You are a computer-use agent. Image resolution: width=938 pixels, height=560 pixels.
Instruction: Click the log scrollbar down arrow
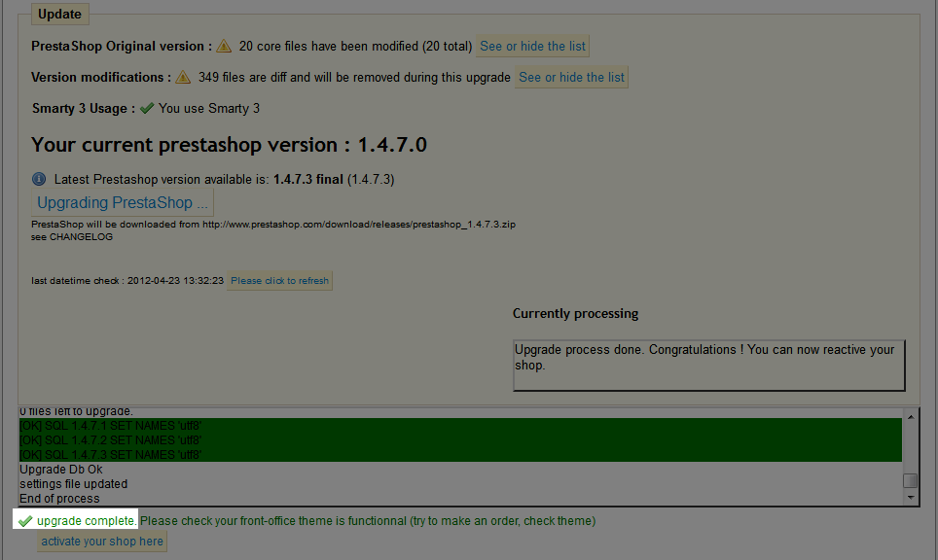point(910,498)
